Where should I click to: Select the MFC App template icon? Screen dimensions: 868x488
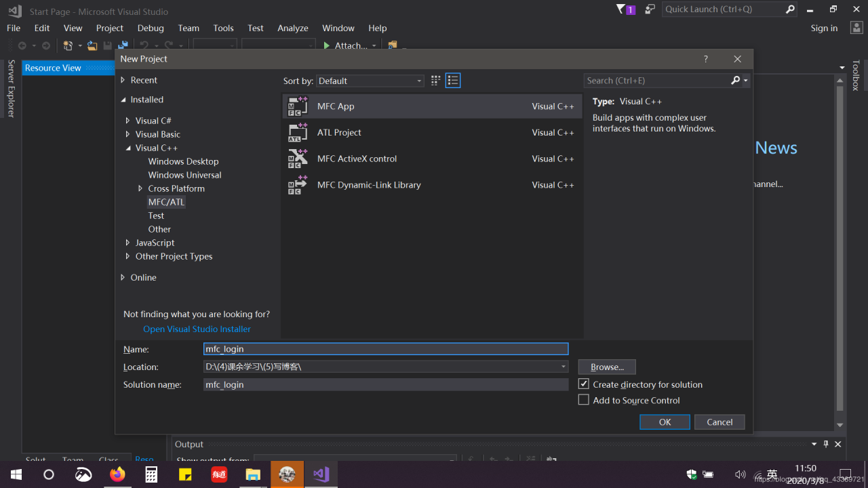pyautogui.click(x=298, y=106)
